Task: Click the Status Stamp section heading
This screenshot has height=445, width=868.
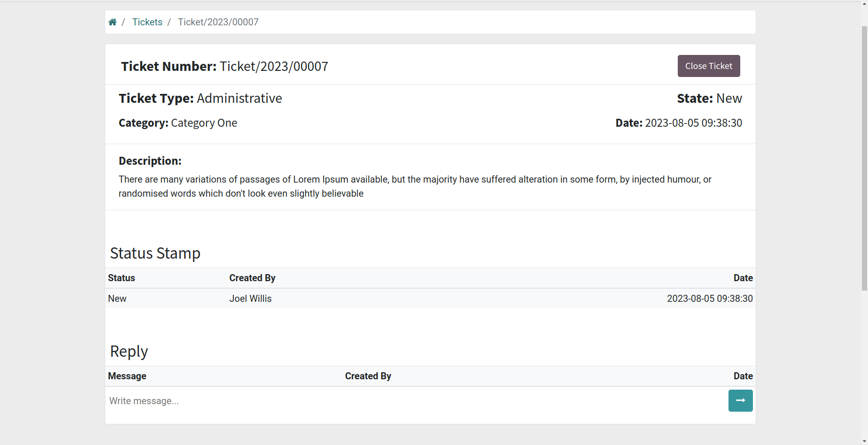Action: tap(155, 253)
